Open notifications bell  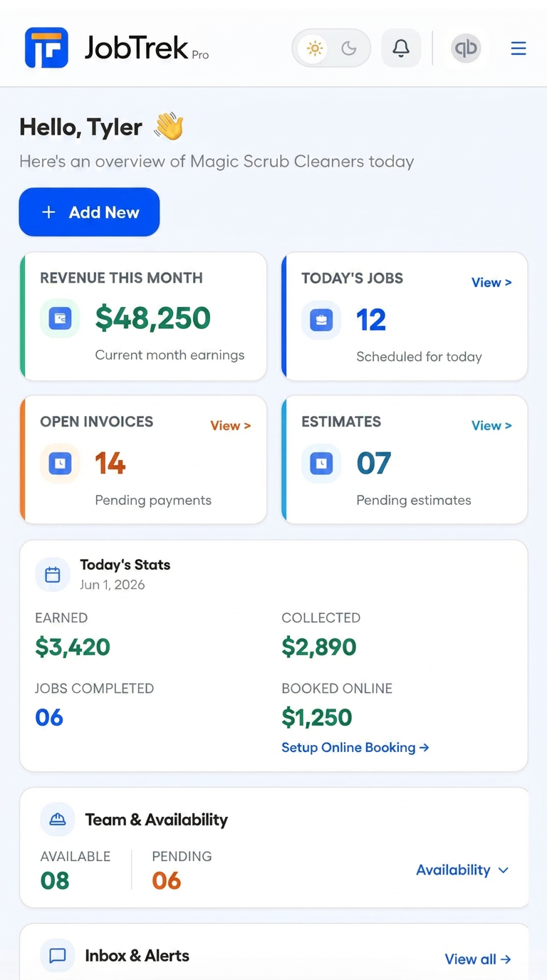coord(401,48)
